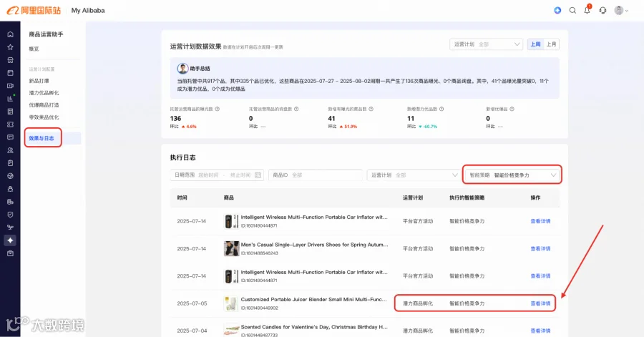The height and width of the screenshot is (337, 644).
Task: Switch the data period to 上周
Action: coord(535,44)
